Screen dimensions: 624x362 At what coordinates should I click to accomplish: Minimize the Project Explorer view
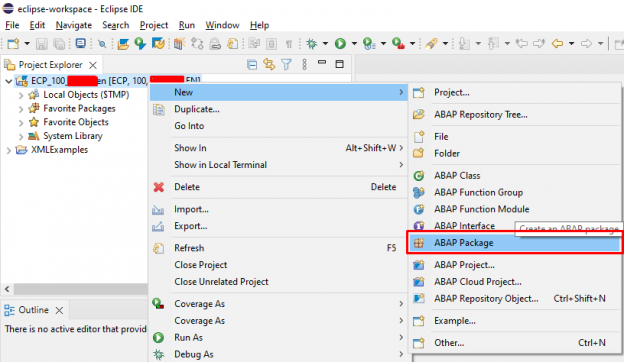point(322,63)
